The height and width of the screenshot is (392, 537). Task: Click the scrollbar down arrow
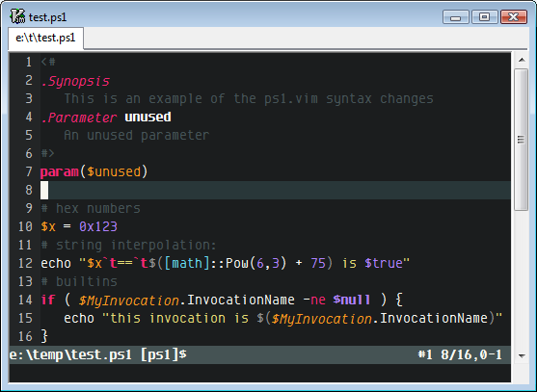[x=522, y=355]
